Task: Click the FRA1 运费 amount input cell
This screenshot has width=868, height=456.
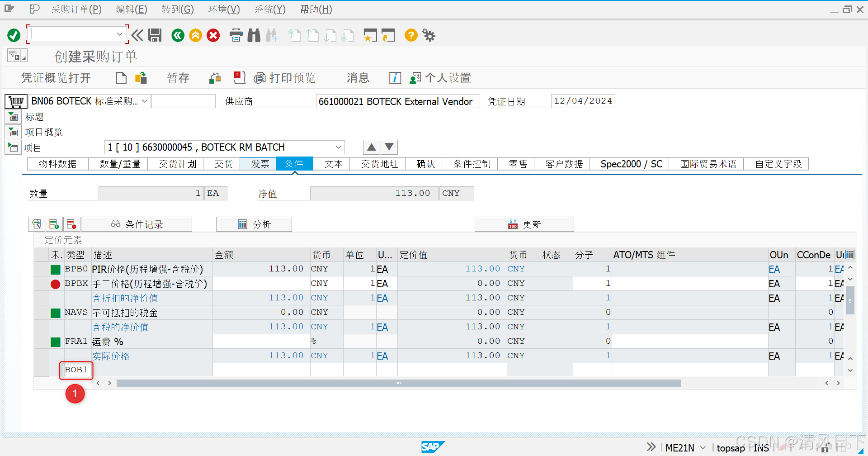Action: [261, 342]
